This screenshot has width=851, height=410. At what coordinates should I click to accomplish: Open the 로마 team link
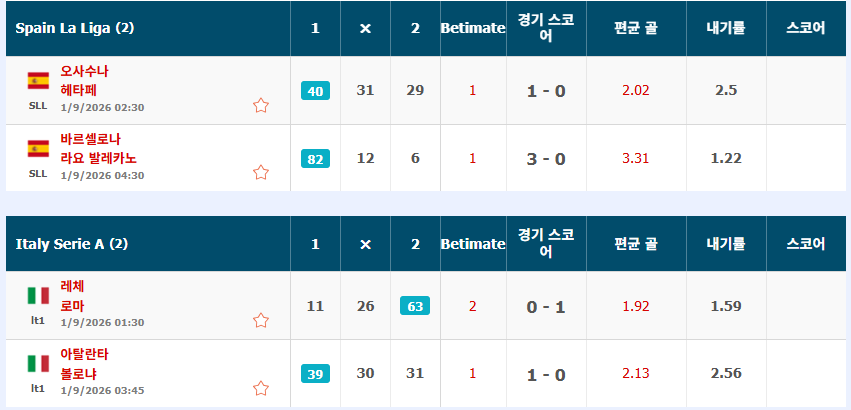coord(72,306)
